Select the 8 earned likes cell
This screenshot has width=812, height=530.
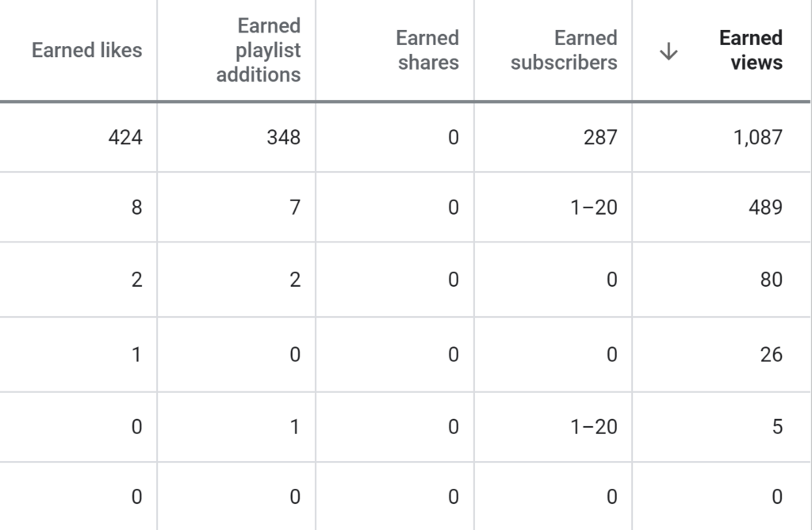(136, 208)
